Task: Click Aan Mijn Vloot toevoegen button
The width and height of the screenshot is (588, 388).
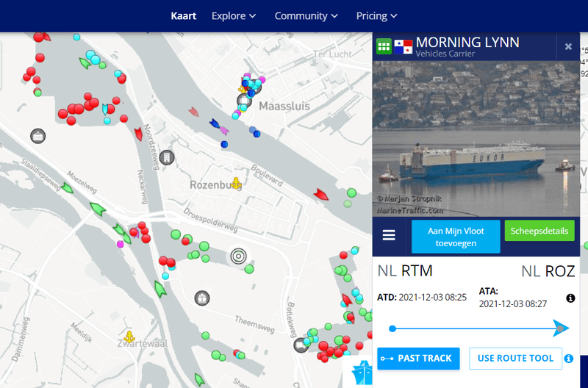Action: click(x=456, y=237)
